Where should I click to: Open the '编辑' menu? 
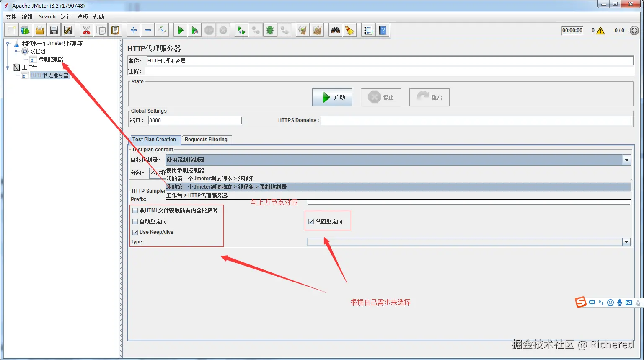28,17
